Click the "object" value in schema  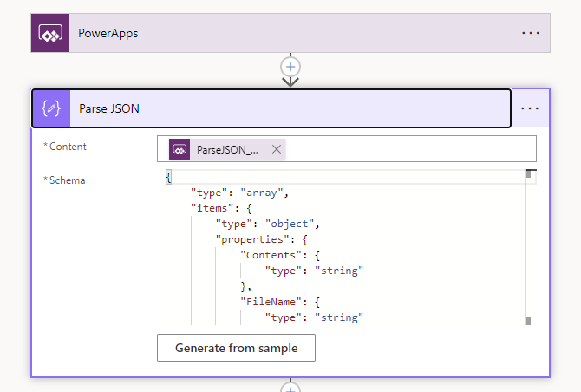[290, 224]
